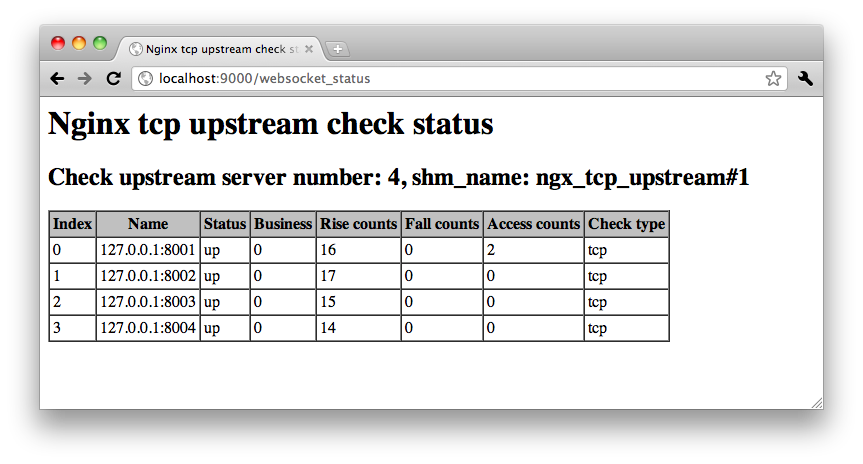Click the "127.0.0.1:8003" name cell

[x=148, y=302]
